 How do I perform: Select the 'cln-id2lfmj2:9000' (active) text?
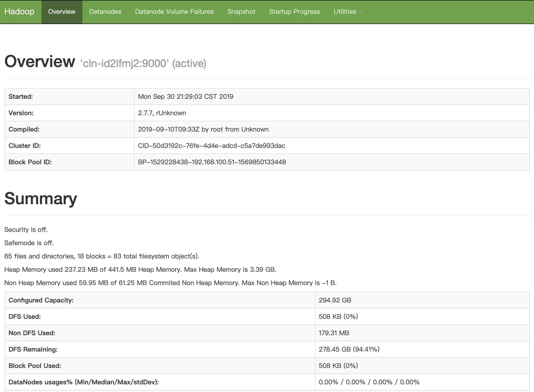pyautogui.click(x=143, y=63)
